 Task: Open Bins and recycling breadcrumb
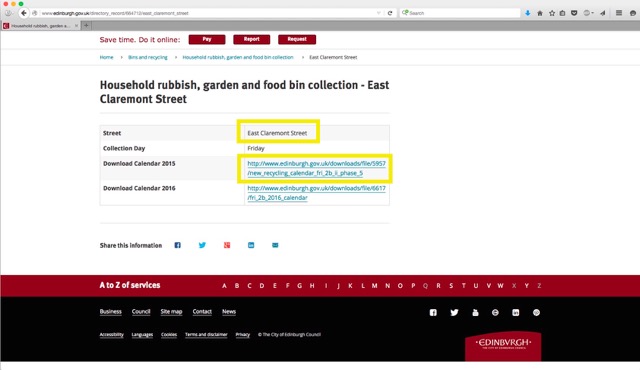tap(148, 57)
